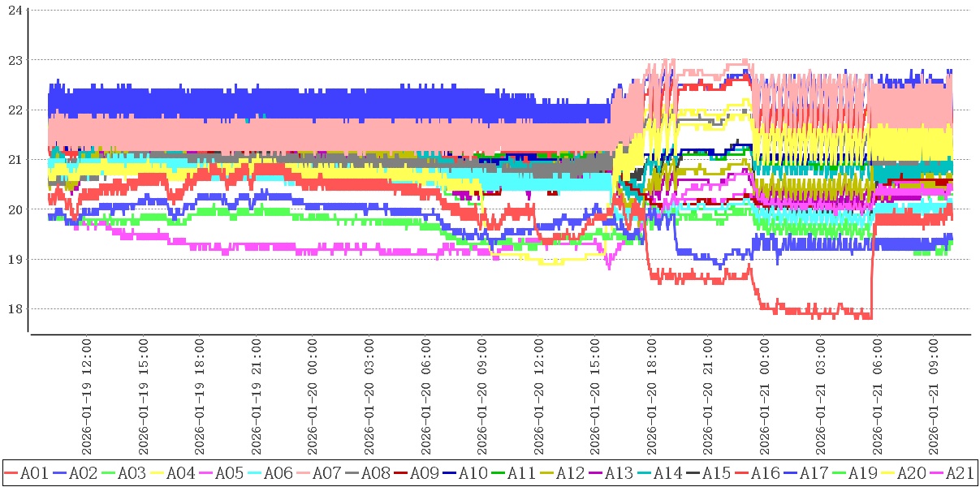Select the A14 legend label
The width and height of the screenshot is (980, 487).
click(667, 472)
